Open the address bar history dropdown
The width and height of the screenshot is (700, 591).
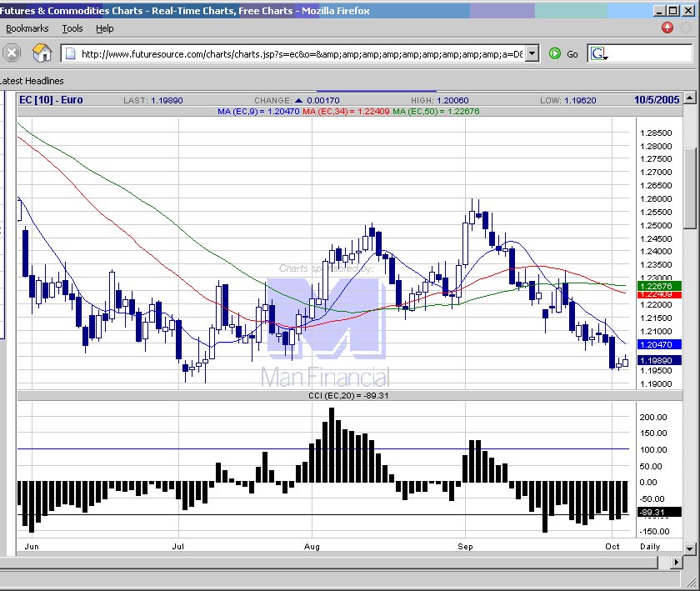(532, 53)
